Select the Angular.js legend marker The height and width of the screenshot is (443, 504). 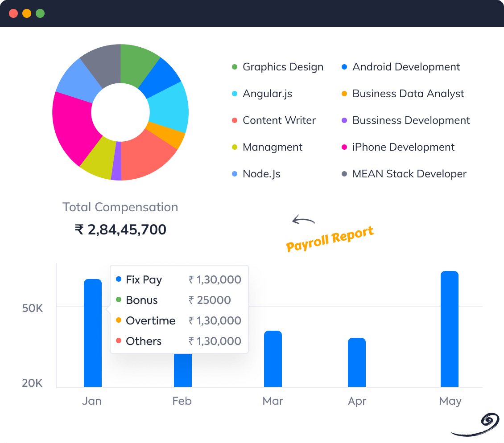(x=234, y=94)
